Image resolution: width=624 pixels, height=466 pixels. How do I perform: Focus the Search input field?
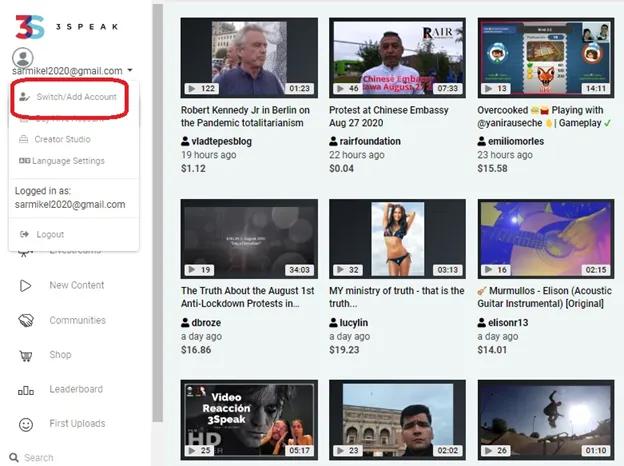coord(39,458)
